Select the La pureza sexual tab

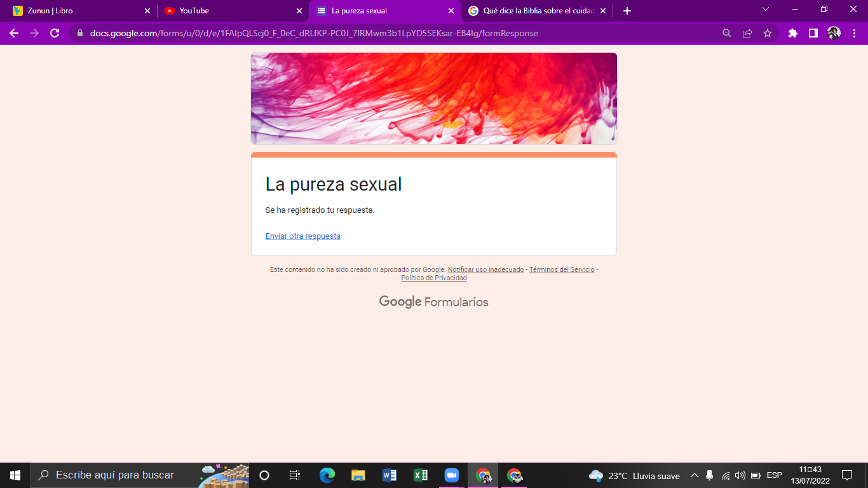click(x=384, y=11)
